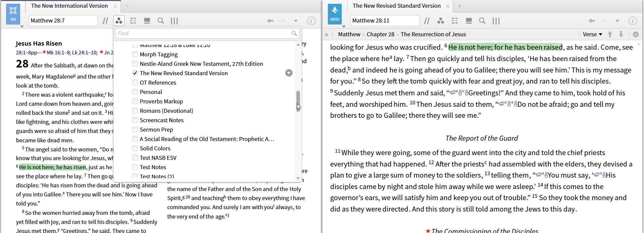
Task: Select The New International Version tab
Action: (70, 6)
